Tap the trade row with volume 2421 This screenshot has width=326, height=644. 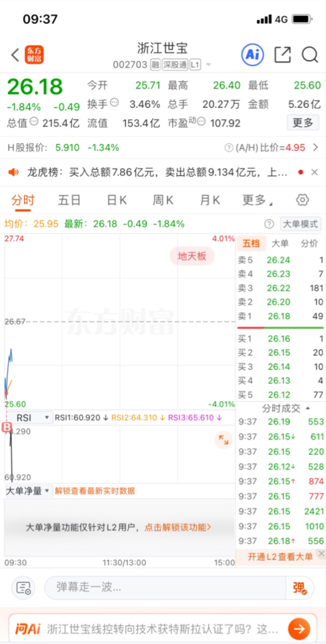281,511
